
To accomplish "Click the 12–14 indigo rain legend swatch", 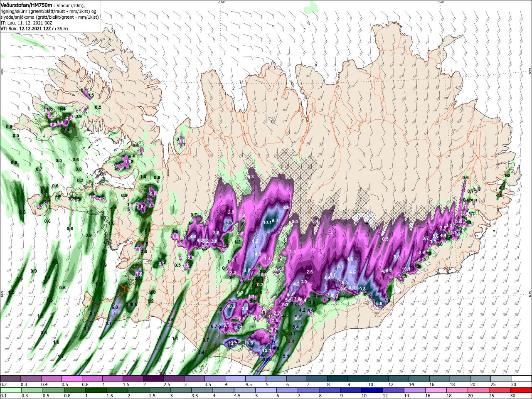I will [x=393, y=390].
